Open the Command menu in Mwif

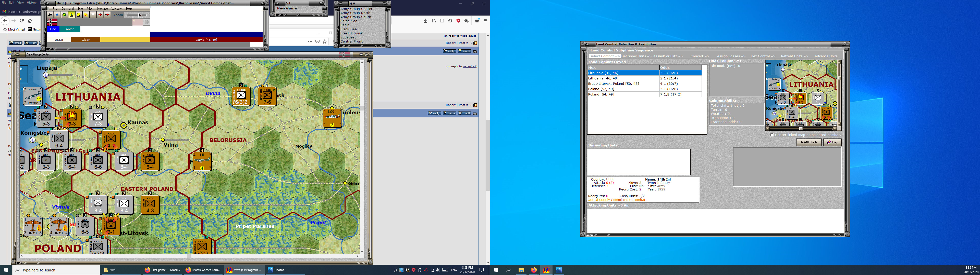click(x=67, y=8)
